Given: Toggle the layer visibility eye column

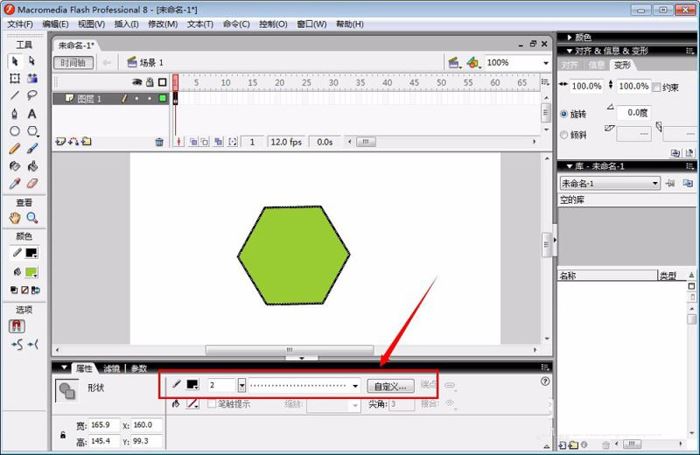Looking at the screenshot, I should click(137, 82).
